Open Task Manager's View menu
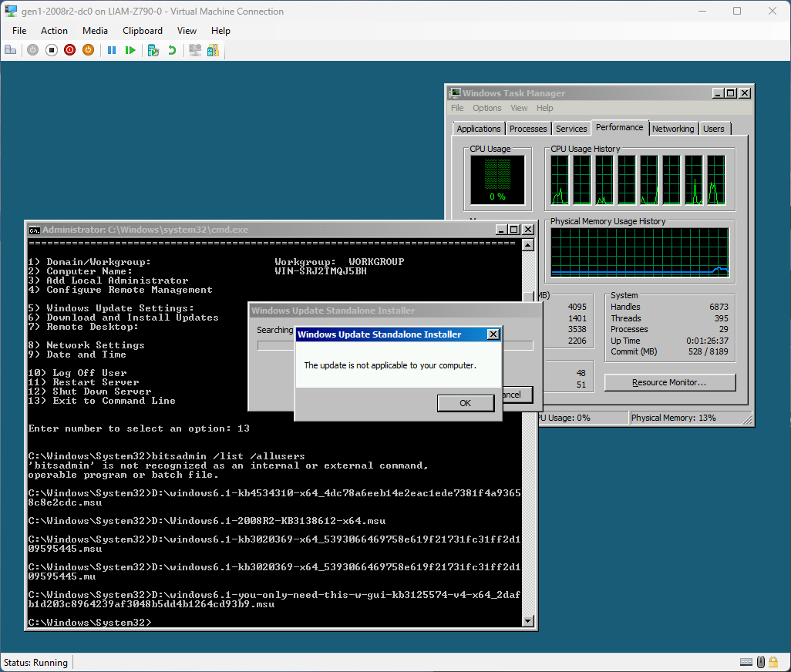The height and width of the screenshot is (672, 791). pos(519,108)
